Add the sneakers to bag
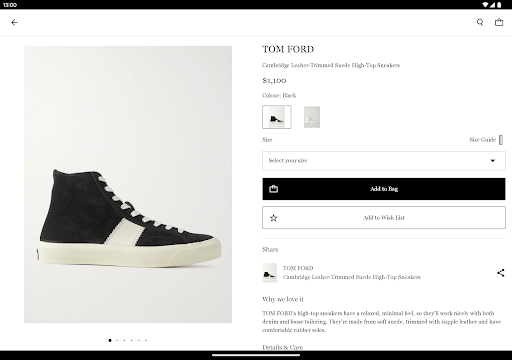Image resolution: width=512 pixels, height=360 pixels. click(384, 189)
